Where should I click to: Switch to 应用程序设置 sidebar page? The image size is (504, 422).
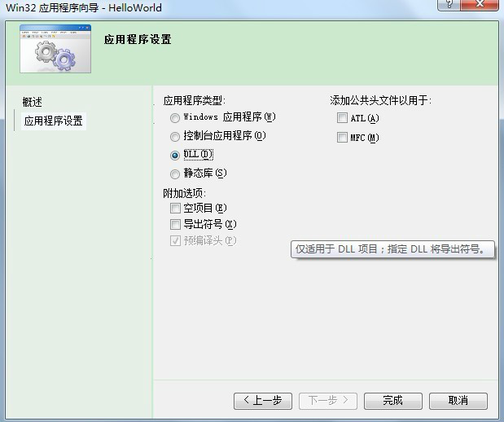(x=54, y=121)
